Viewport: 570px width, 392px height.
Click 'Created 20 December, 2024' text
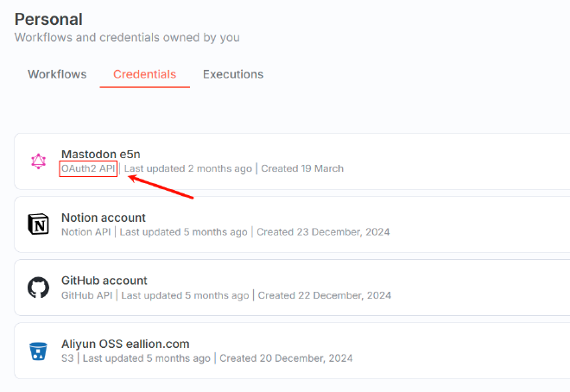[x=286, y=358]
